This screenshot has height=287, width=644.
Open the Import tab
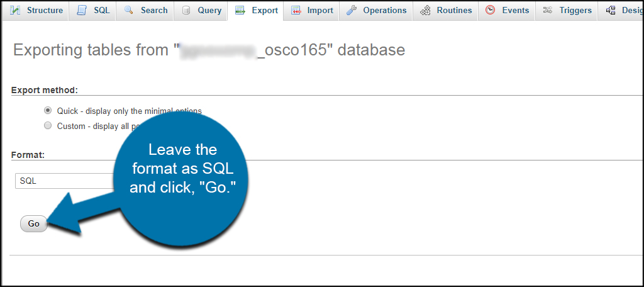click(311, 10)
